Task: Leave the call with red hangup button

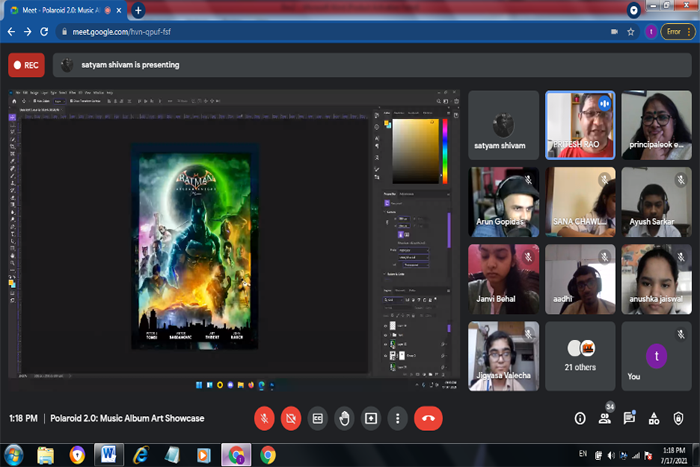Action: coord(428,418)
